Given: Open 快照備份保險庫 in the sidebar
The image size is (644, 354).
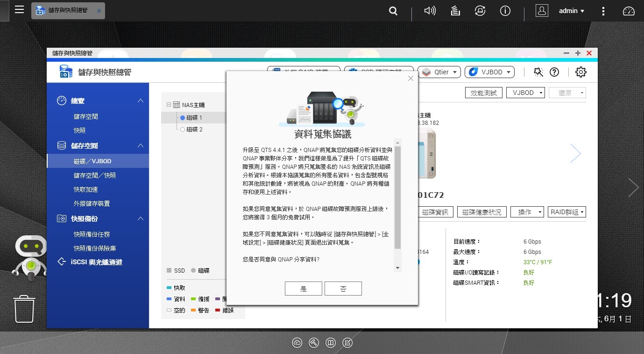Looking at the screenshot, I should tap(95, 248).
